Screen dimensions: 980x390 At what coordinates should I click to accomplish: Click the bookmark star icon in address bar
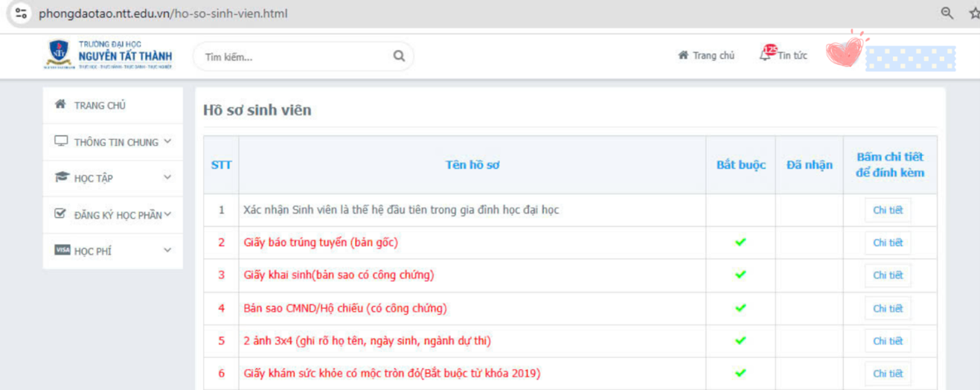(974, 13)
